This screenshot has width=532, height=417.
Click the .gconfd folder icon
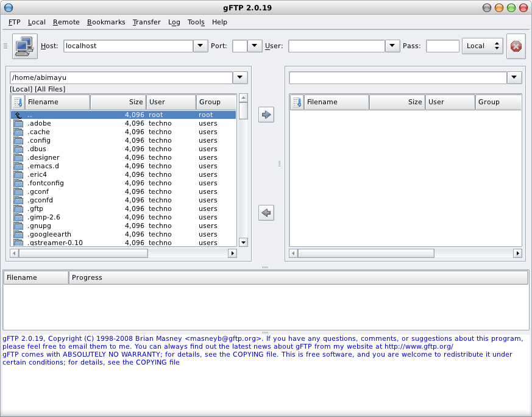18,200
